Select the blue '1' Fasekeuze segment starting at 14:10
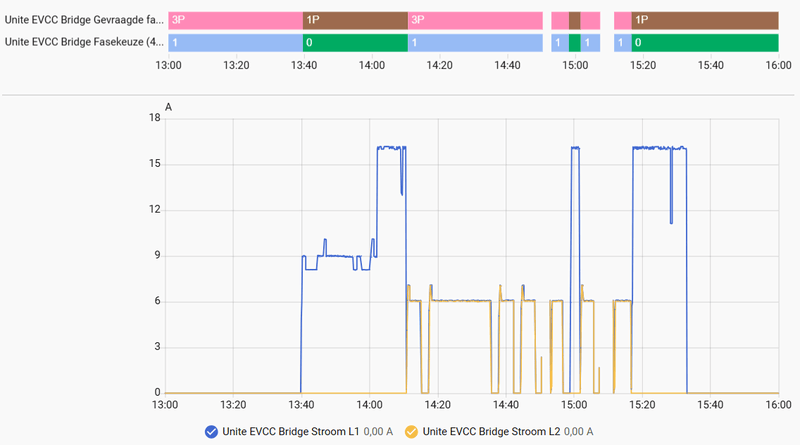Viewport: 800px width, 445px height. (475, 42)
